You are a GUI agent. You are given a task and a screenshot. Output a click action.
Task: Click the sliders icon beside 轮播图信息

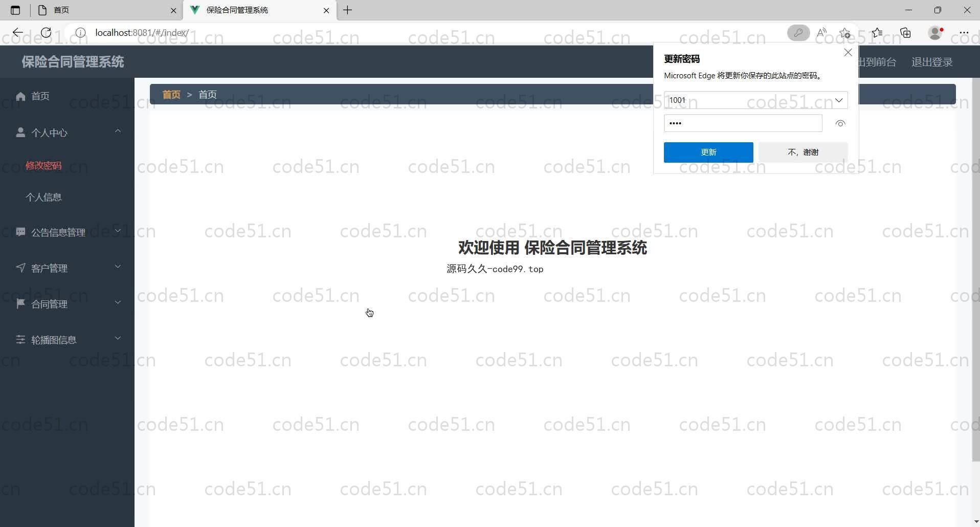[20, 339]
